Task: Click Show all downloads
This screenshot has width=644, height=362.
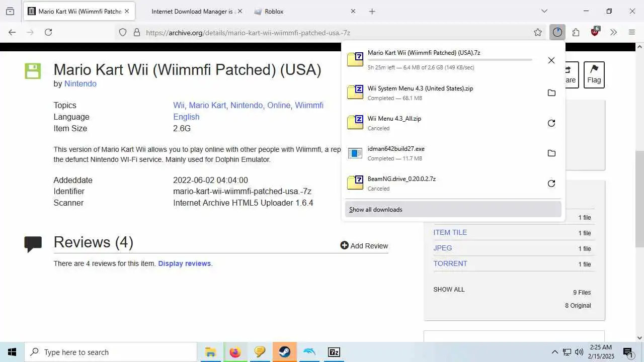Action: [x=453, y=210]
